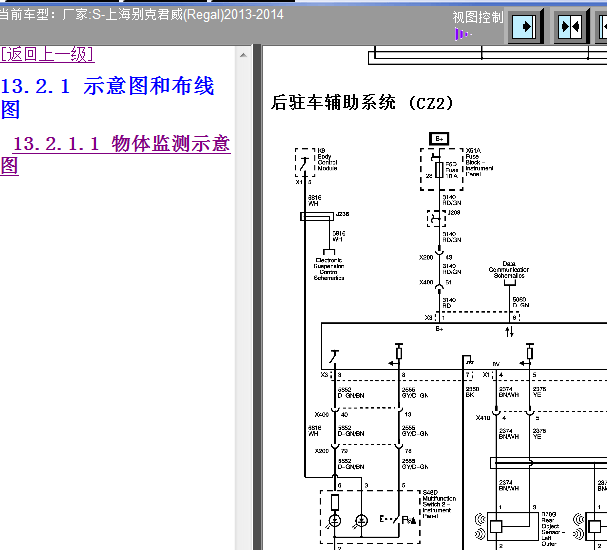Click the Multifunction Switch 2 component label

tap(439, 504)
